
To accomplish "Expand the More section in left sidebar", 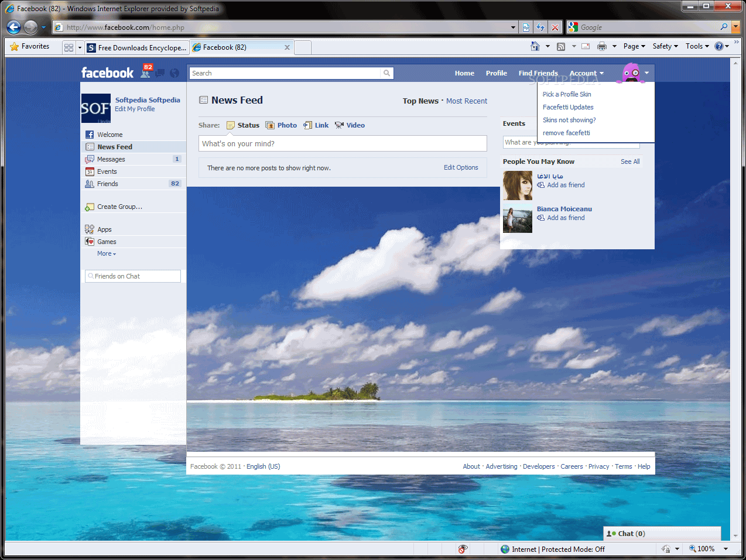I will (x=107, y=253).
